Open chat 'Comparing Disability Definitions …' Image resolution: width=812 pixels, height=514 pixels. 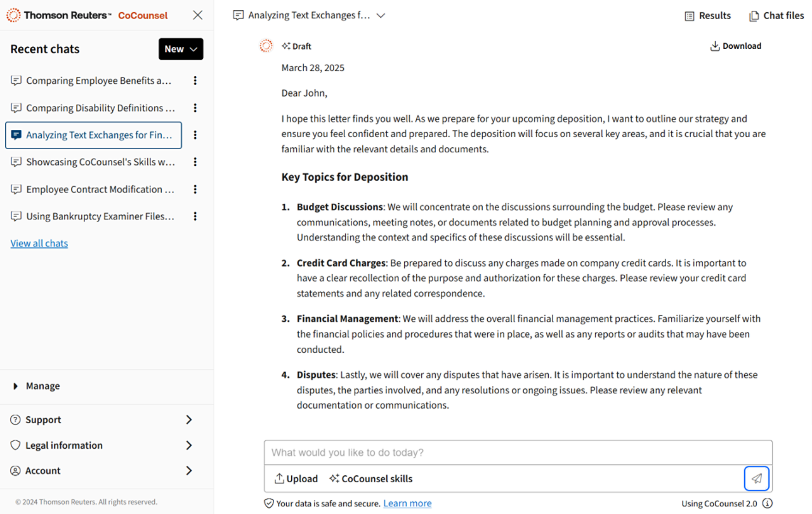(x=100, y=108)
